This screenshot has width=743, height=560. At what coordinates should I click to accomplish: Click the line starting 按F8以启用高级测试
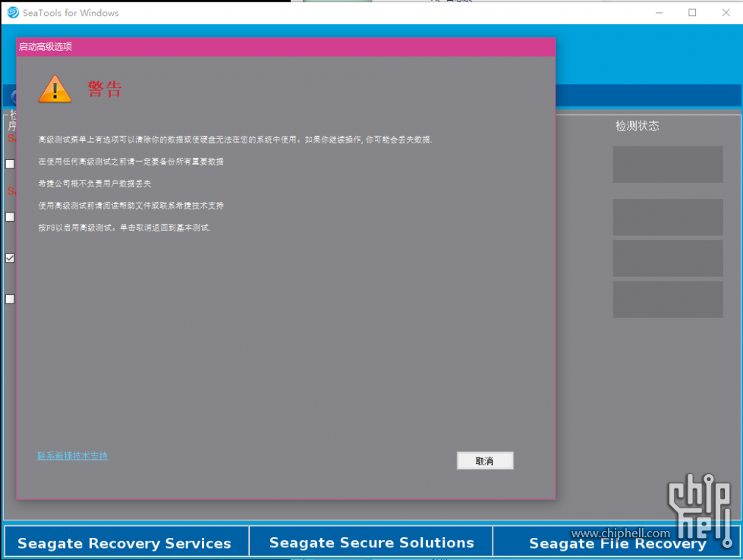tap(124, 228)
